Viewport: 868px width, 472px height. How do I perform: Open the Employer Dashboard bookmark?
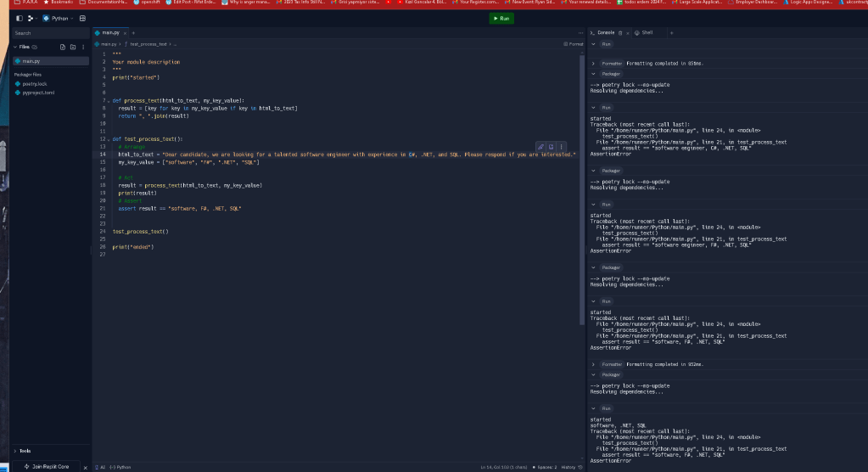752,3
